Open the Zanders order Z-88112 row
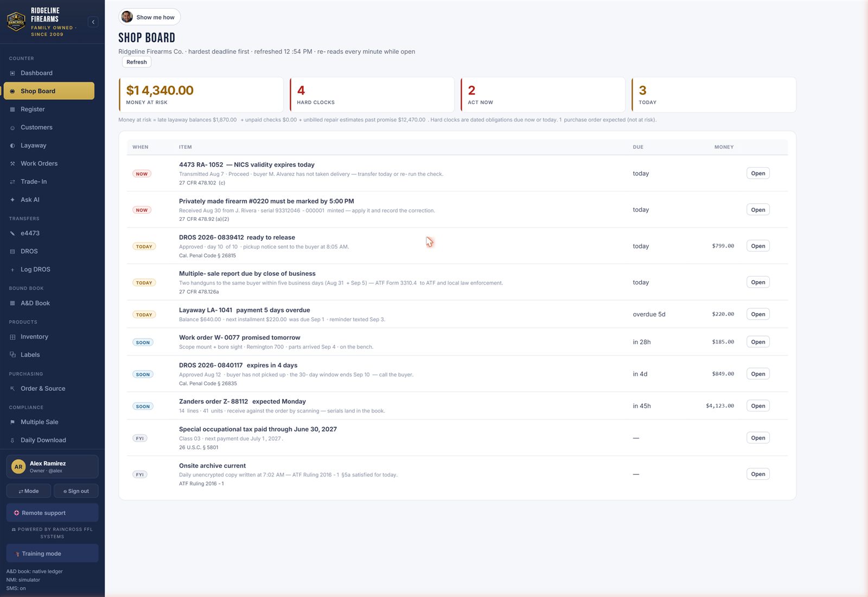Screen dimensions: 868x597 (758, 406)
